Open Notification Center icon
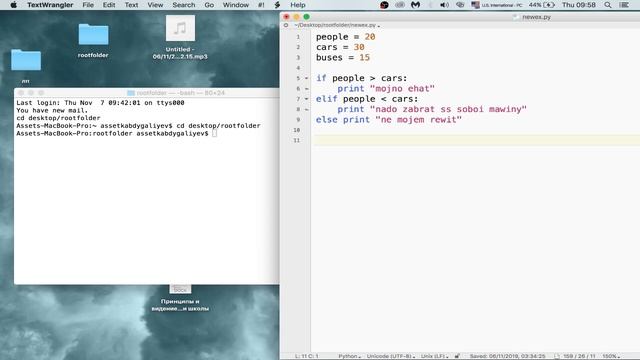 (x=624, y=5)
